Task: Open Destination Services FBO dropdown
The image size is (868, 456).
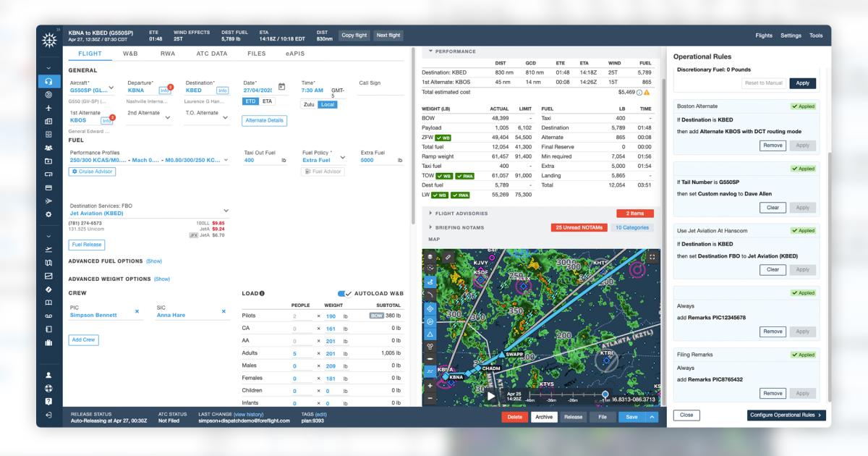Action: click(226, 210)
